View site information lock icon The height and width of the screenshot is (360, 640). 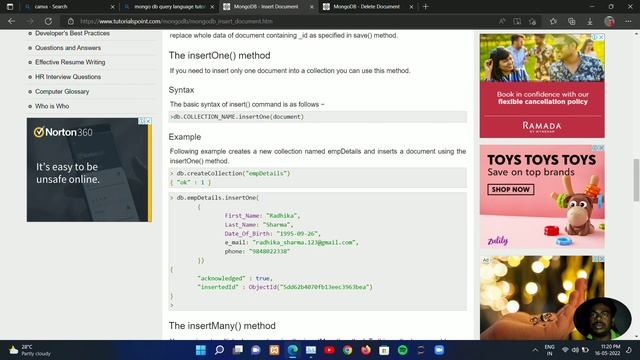[71, 21]
